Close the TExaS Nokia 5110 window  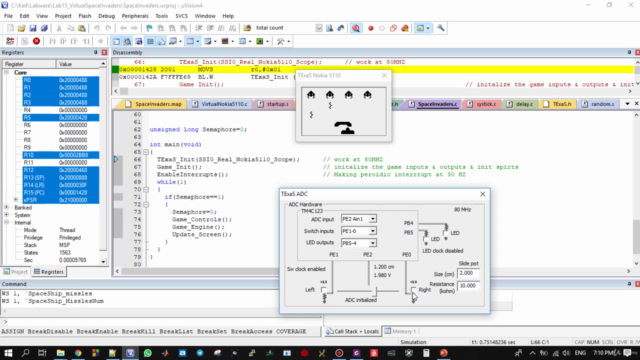point(384,76)
